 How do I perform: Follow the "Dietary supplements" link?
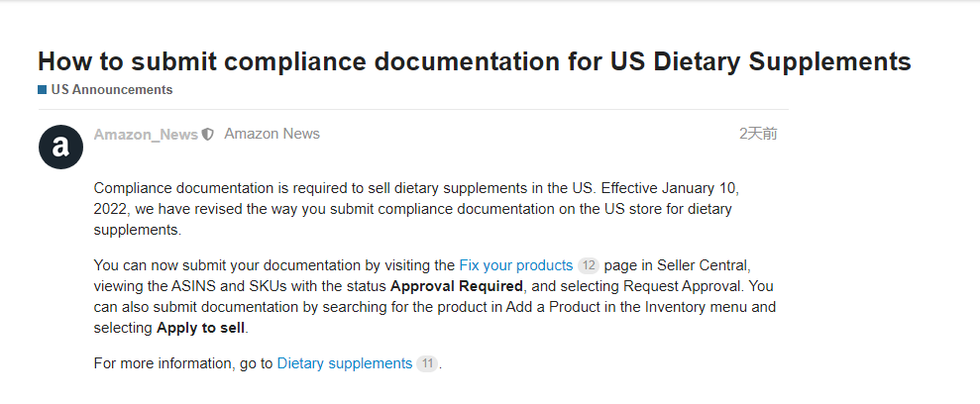pos(344,363)
